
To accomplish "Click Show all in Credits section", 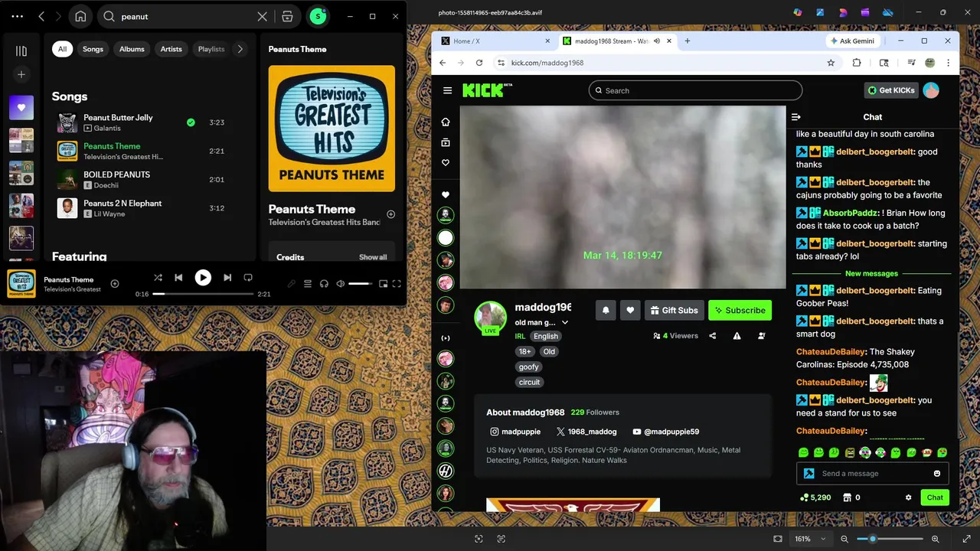I will (x=373, y=257).
